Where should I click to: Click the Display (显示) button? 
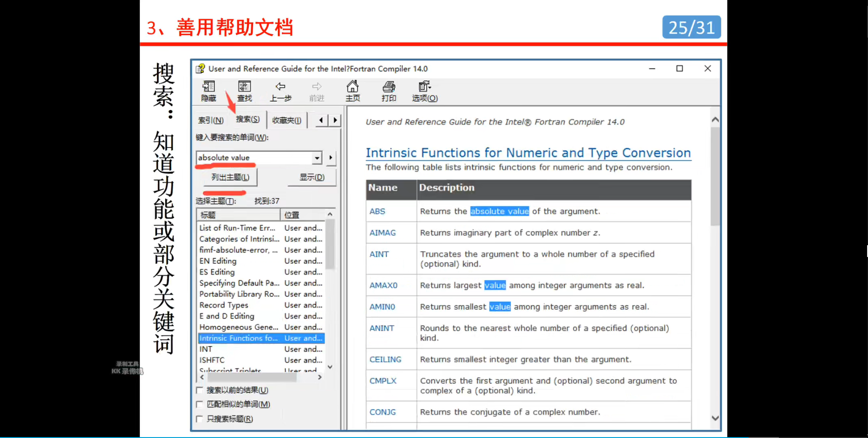coord(312,177)
